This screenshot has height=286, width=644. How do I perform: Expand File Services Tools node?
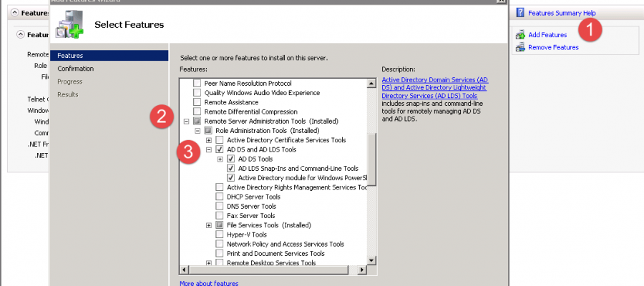209,225
